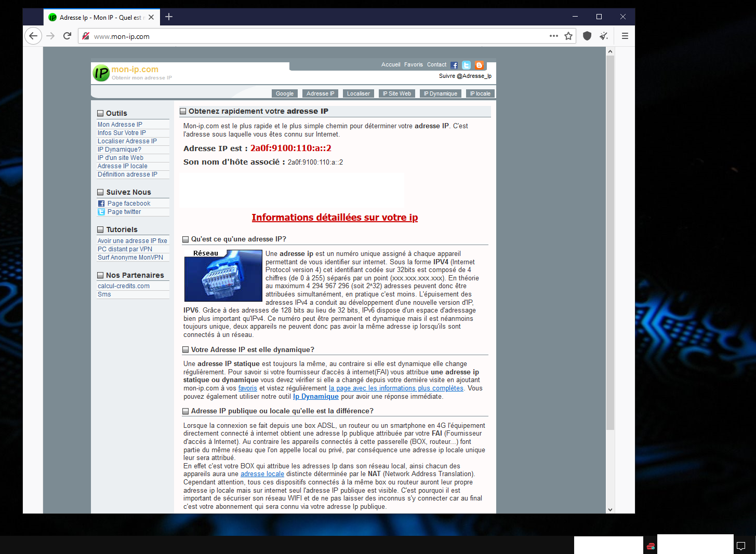Click the browser Back arrow button

point(33,36)
